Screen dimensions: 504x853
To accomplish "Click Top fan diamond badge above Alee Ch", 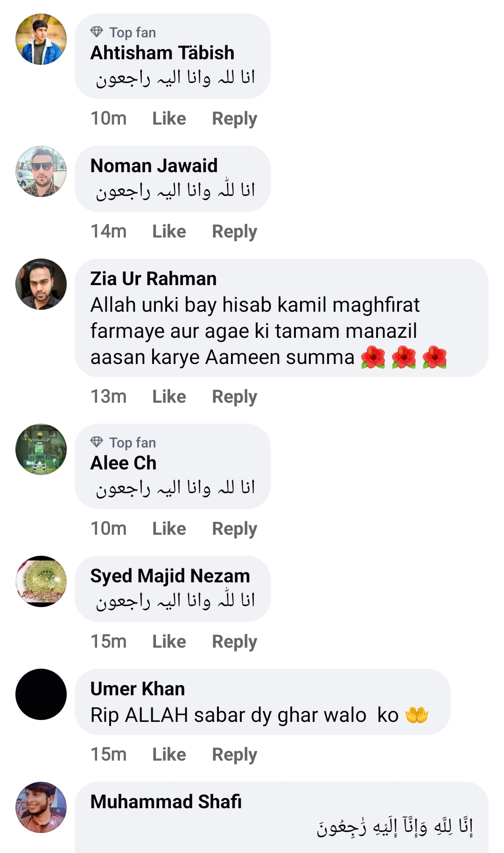I will pyautogui.click(x=97, y=442).
